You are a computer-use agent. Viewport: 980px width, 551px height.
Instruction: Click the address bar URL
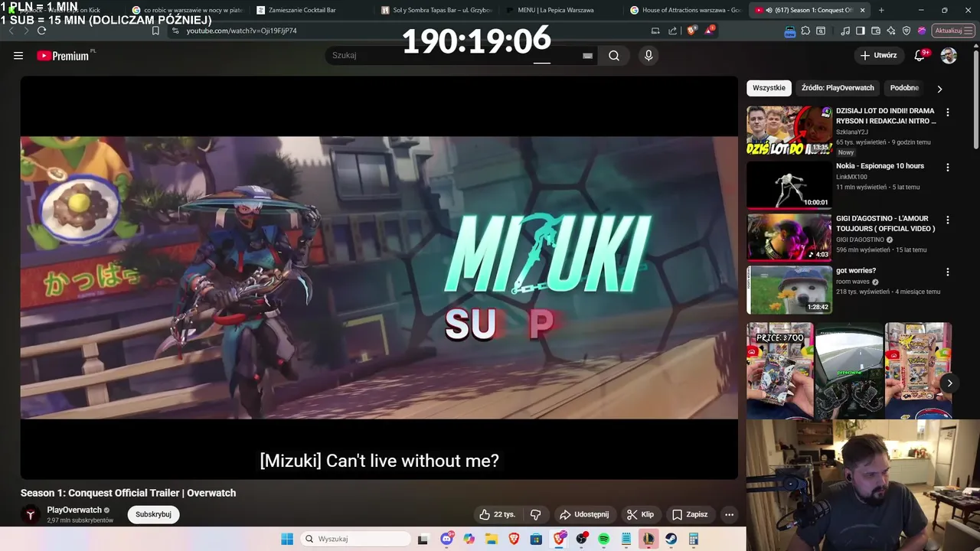coord(241,31)
